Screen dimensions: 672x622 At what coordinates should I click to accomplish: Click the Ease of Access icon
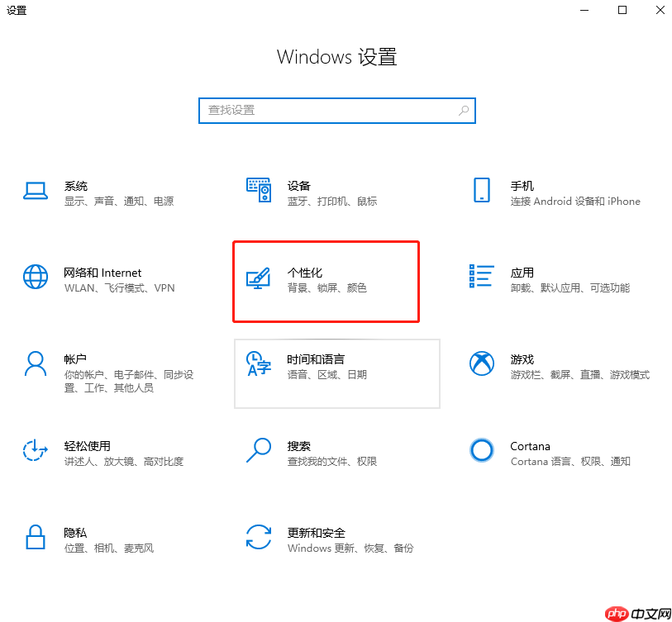36,450
